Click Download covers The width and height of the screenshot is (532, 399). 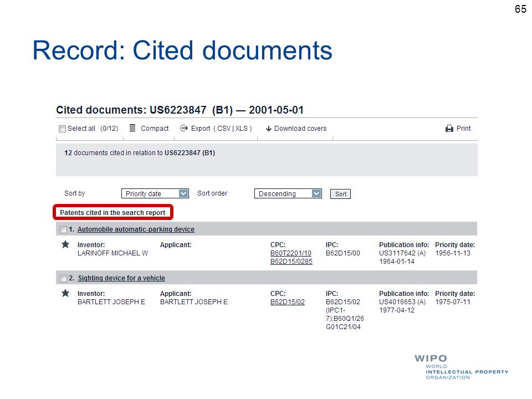(x=300, y=129)
